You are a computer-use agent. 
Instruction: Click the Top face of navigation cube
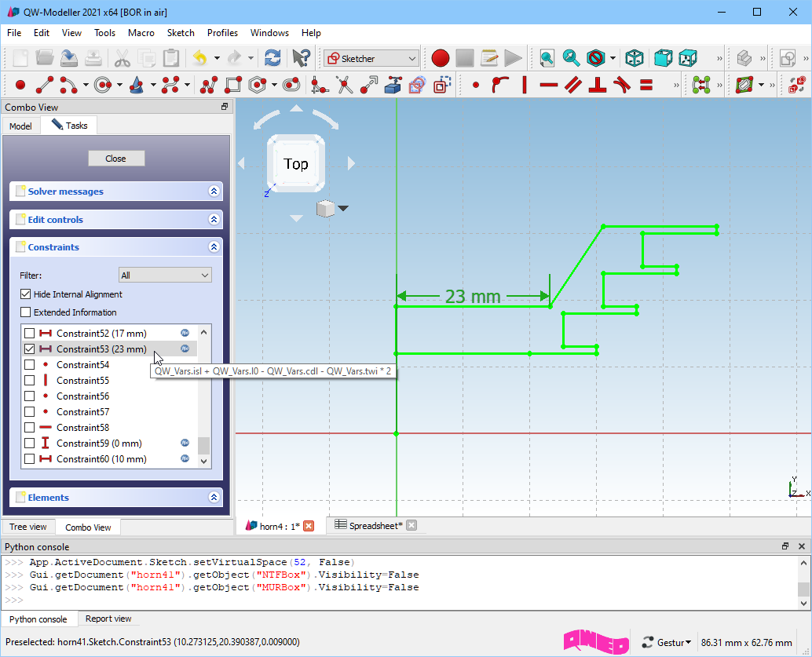pyautogui.click(x=296, y=163)
